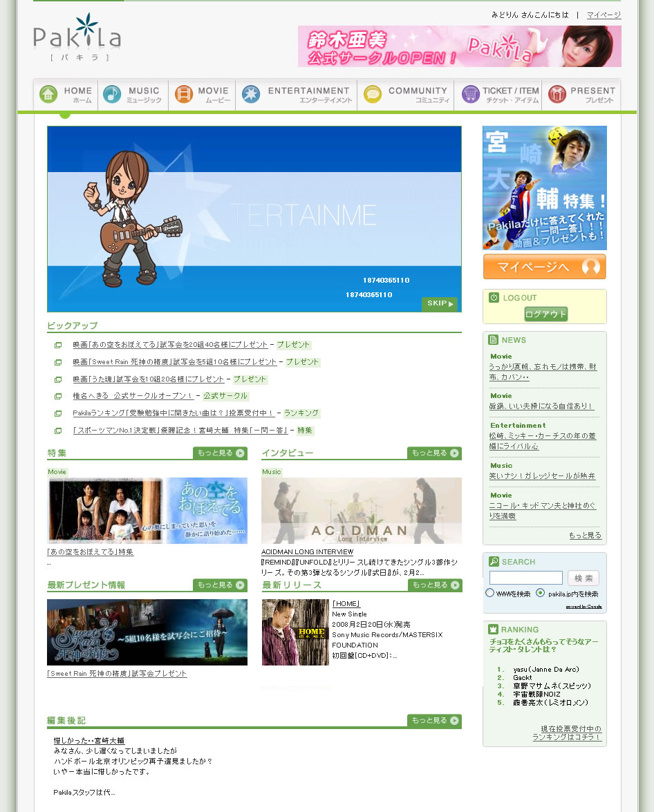Screen dimensions: 654x812
Task: Click the ランキング tag link in pickup
Action: click(x=301, y=413)
